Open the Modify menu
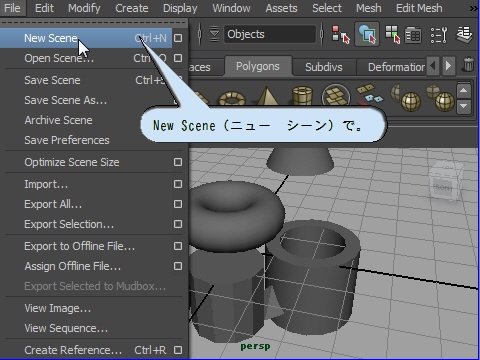The height and width of the screenshot is (360, 480). 84,8
